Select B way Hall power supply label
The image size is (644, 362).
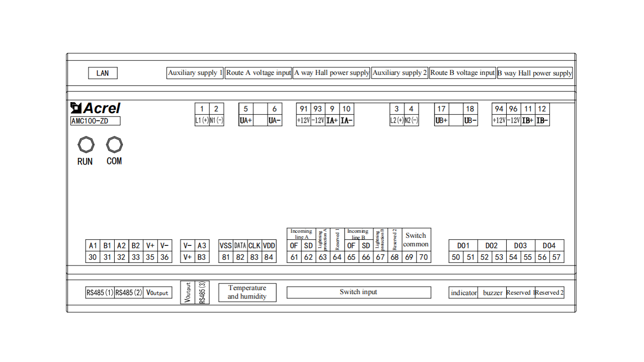[535, 73]
